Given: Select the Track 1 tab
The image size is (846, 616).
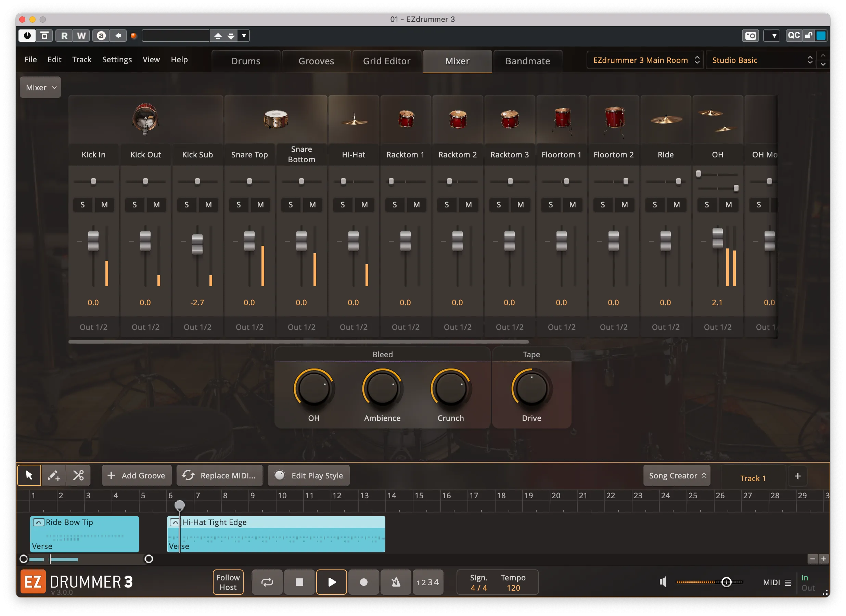Looking at the screenshot, I should coord(753,478).
